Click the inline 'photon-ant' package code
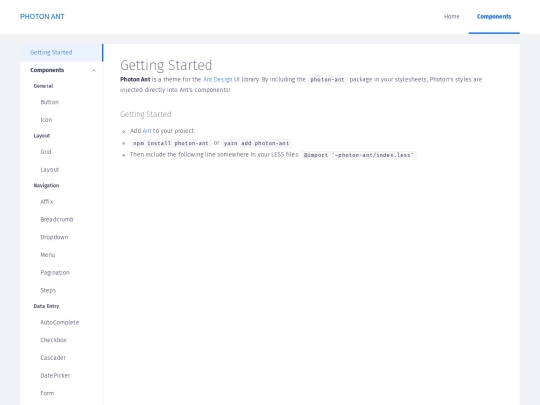 click(327, 80)
